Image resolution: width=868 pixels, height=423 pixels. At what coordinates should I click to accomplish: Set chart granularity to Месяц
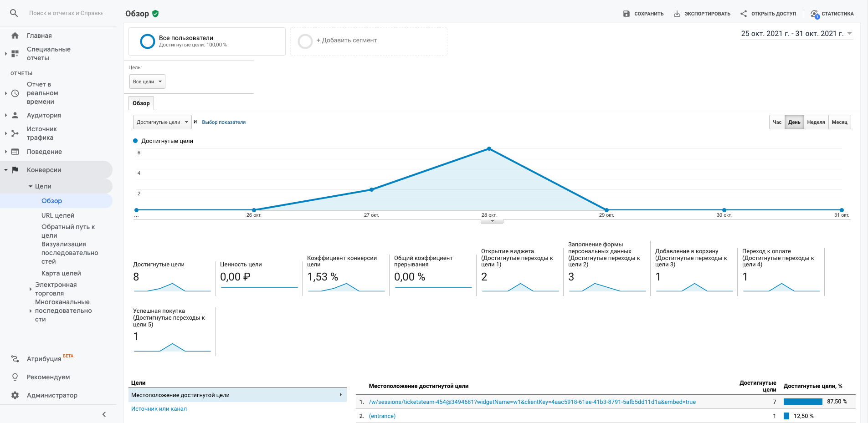pos(839,122)
